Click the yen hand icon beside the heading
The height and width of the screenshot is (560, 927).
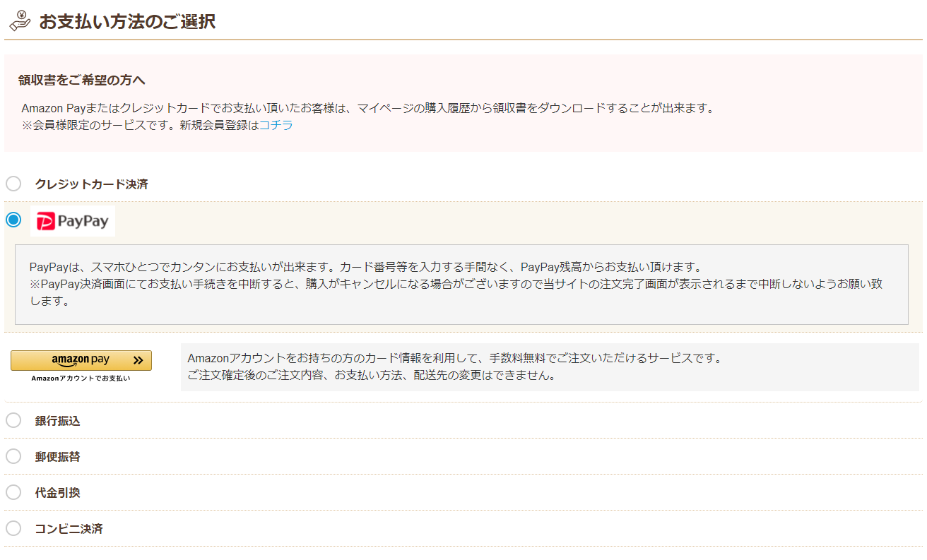pos(20,20)
